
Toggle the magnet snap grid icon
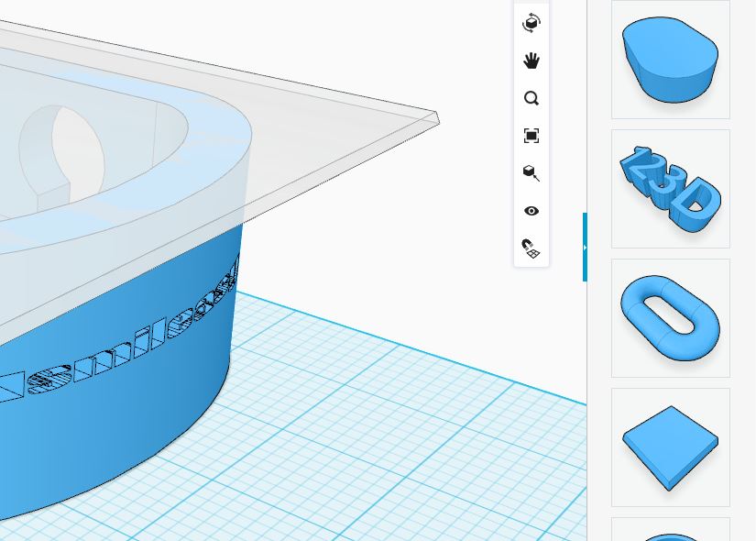[531, 248]
